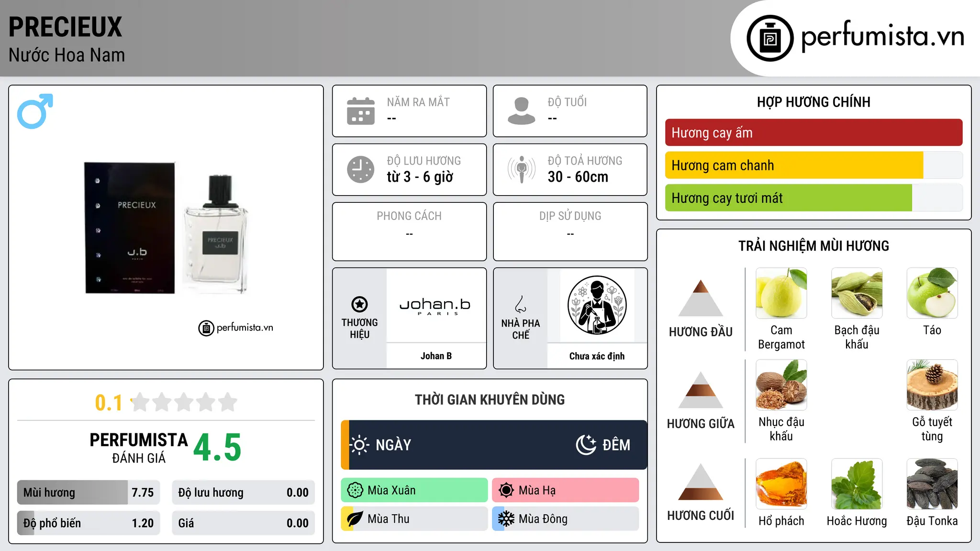Click the Gỗ tuyết tùng note image
The width and height of the screenshot is (980, 551).
tap(932, 385)
